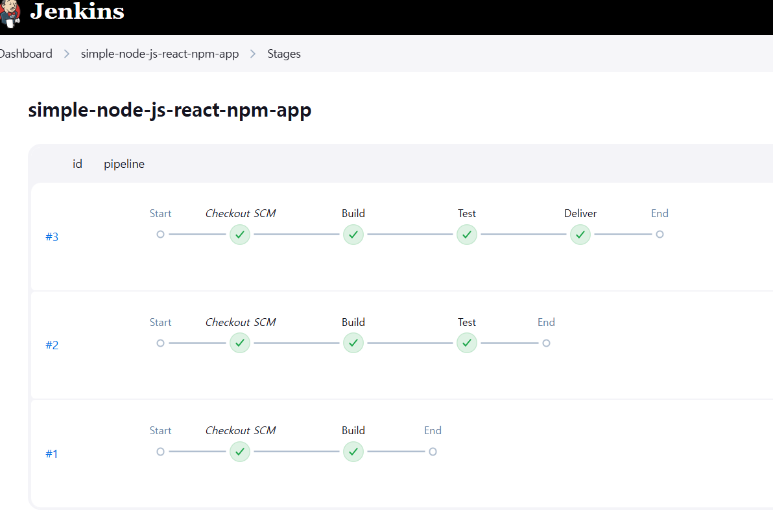The height and width of the screenshot is (532, 773).
Task: Click the End label in build #3
Action: (660, 213)
